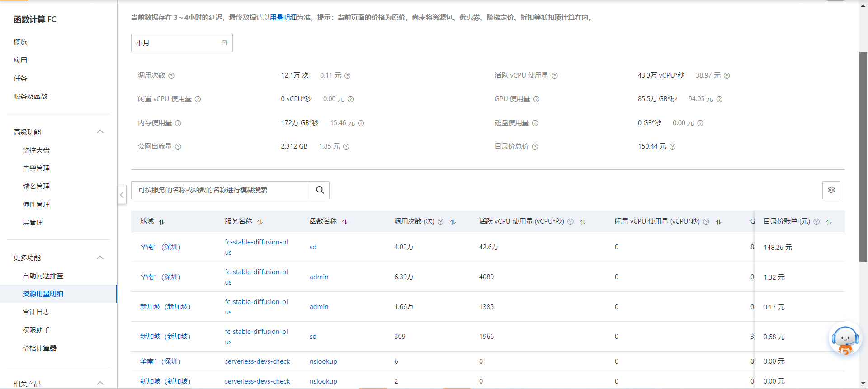This screenshot has width=868, height=389.
Task: Open 弹性管理 in sidebar
Action: (x=36, y=205)
